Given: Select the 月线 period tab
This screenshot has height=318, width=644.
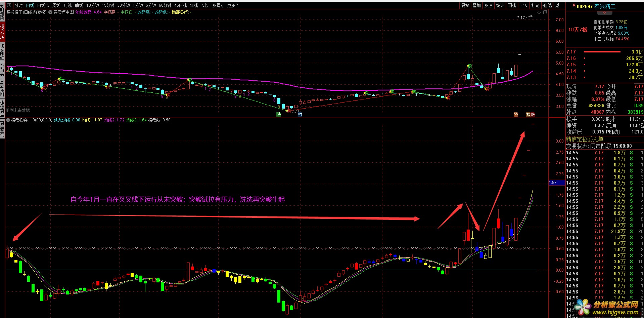Looking at the screenshot, I should point(68,5).
